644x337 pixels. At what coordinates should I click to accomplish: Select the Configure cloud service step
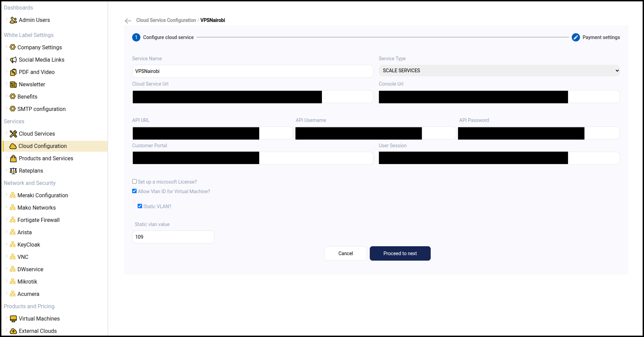(163, 37)
